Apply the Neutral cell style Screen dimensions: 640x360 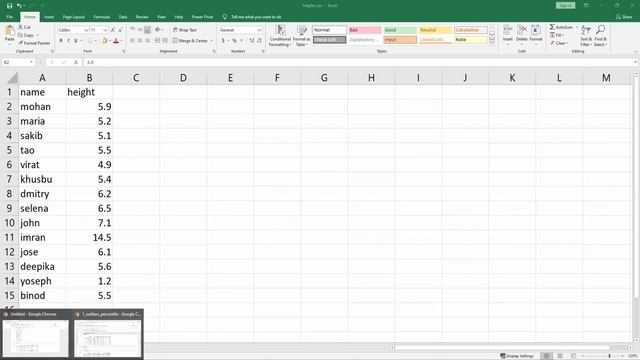435,30
